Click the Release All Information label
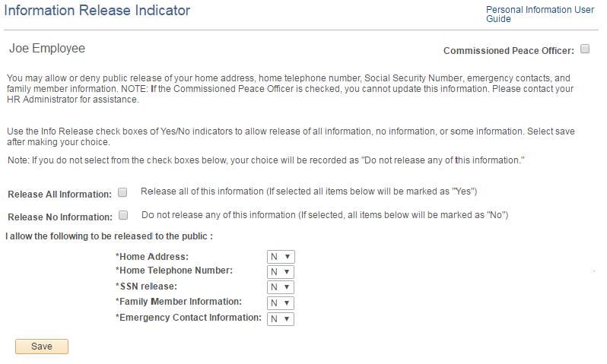Screen dimensions: 607x364 tap(59, 195)
